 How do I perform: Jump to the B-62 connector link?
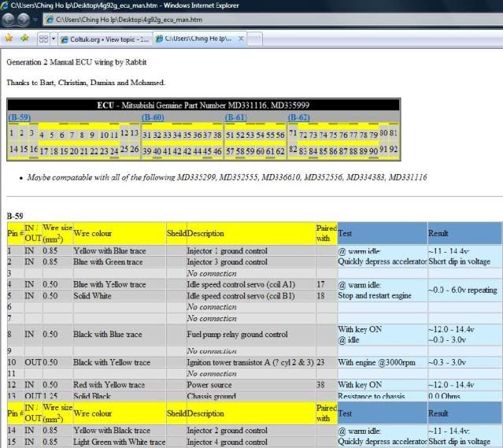298,117
